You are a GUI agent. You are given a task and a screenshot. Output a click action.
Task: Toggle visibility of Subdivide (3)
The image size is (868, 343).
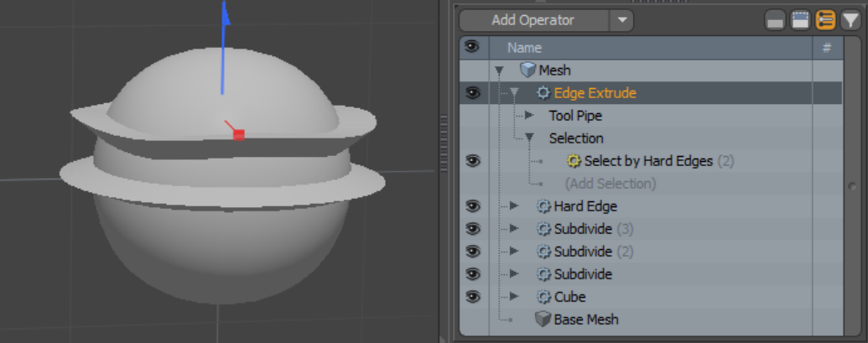tap(472, 229)
